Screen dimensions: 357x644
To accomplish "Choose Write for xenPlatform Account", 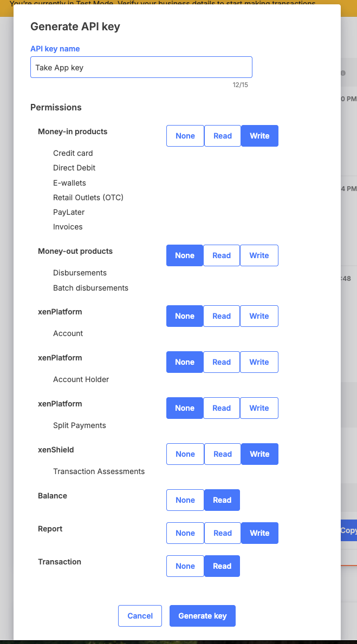I will tap(259, 316).
